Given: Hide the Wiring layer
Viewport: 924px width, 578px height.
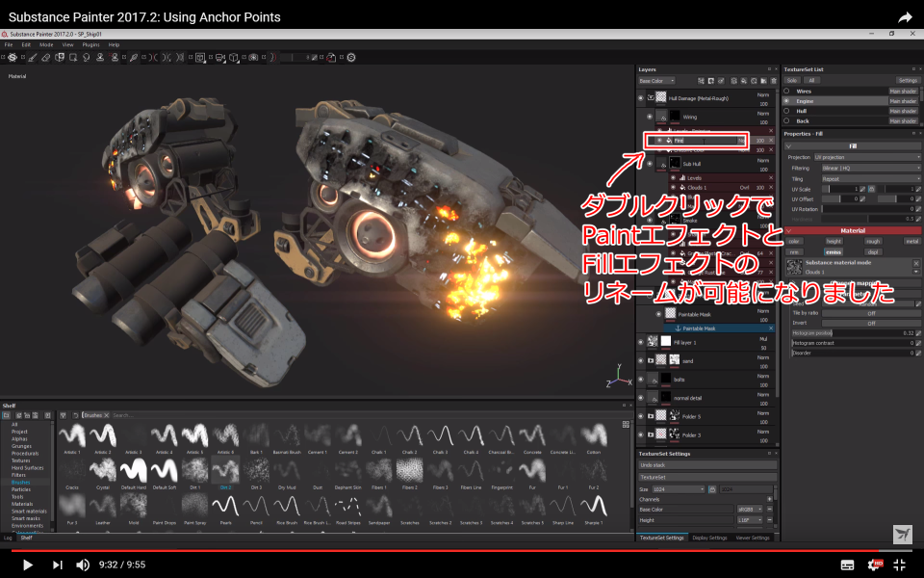Looking at the screenshot, I should point(650,117).
